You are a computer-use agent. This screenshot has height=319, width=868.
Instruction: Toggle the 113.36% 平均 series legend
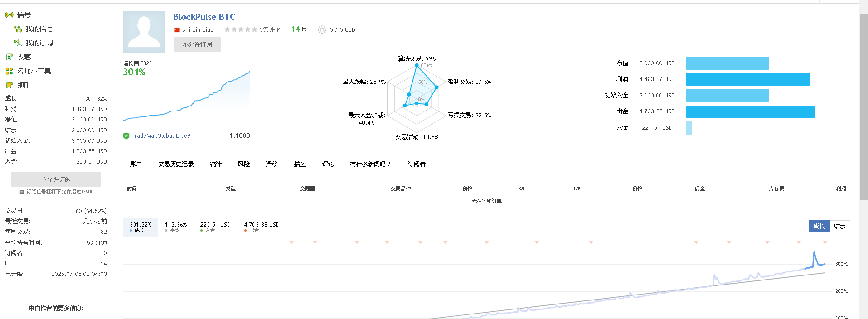[x=176, y=227]
